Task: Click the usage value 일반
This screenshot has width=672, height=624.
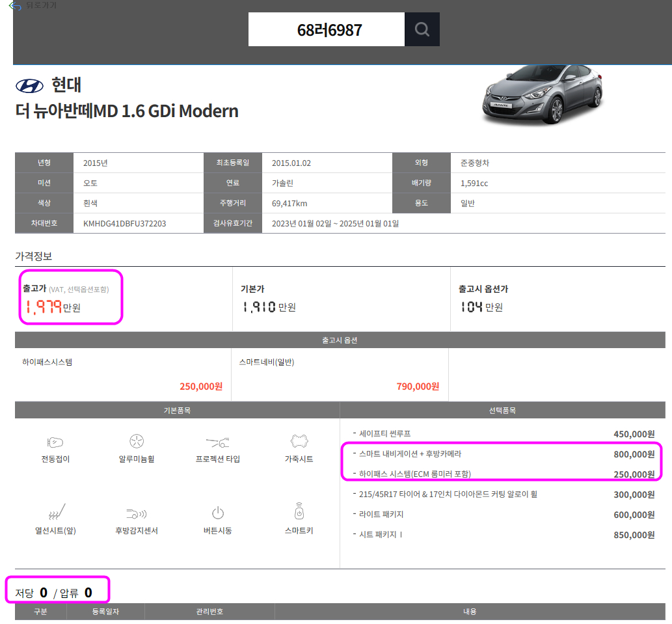Action: 467,204
